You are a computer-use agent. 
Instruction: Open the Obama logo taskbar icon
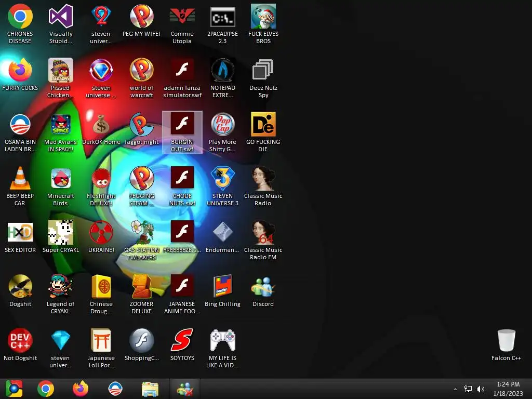point(115,389)
